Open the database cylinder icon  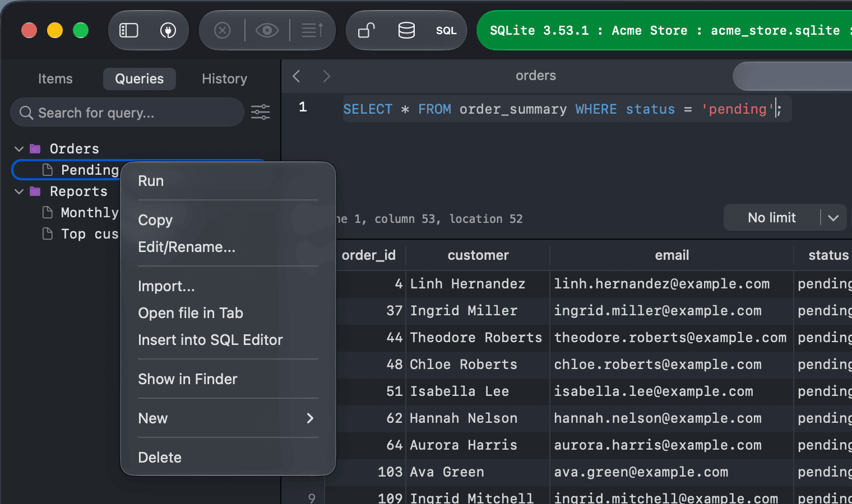[406, 30]
